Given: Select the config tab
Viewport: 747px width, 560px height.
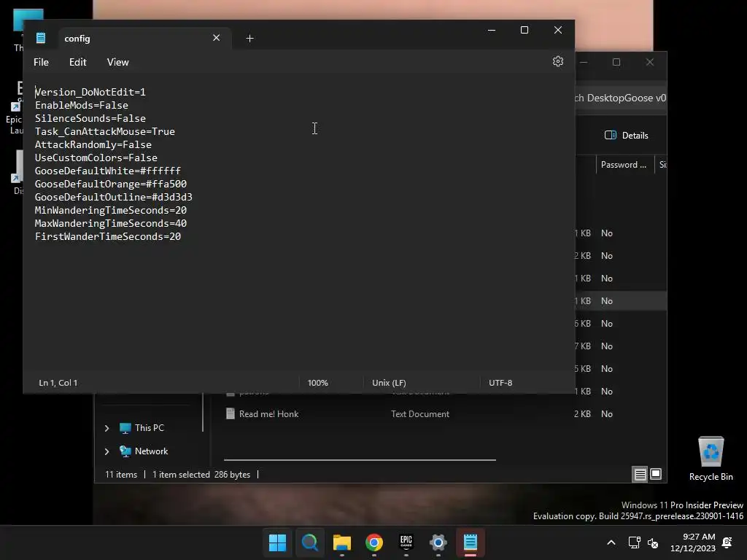Looking at the screenshot, I should 145,38.
